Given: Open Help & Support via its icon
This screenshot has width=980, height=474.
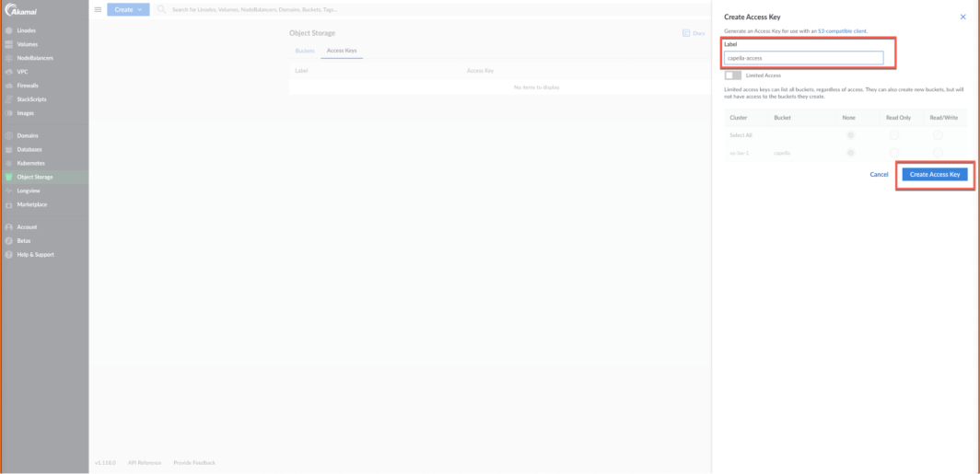Looking at the screenshot, I should click(x=9, y=254).
